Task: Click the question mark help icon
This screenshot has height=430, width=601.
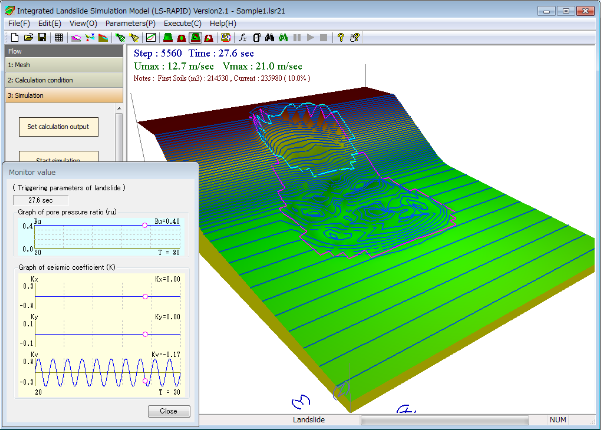Action: (355, 37)
